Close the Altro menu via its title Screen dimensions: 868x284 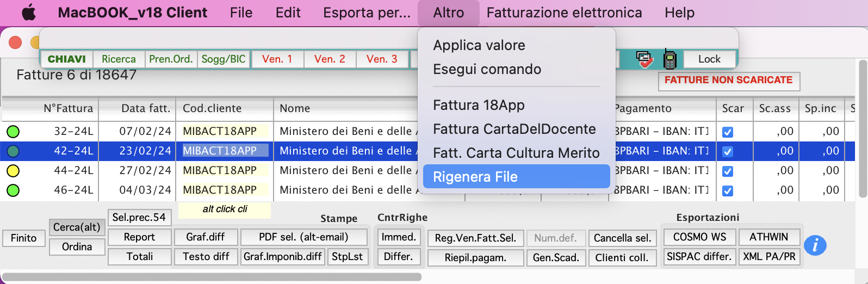[x=449, y=13]
